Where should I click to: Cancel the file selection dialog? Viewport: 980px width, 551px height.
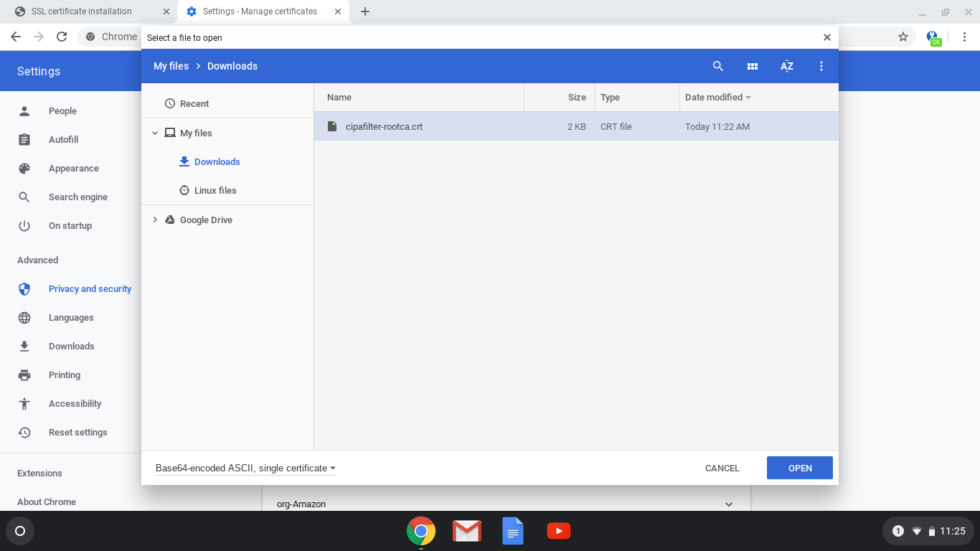click(x=722, y=468)
